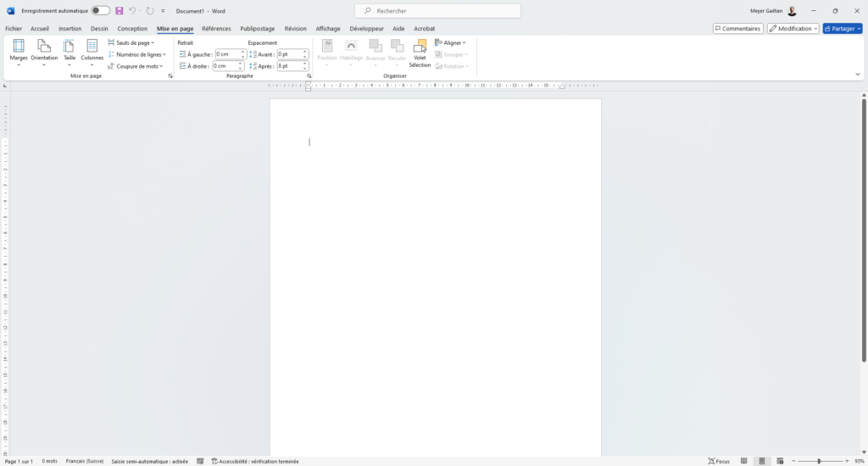Open the user profile picture
Viewport: 868px width, 466px height.
click(x=793, y=11)
